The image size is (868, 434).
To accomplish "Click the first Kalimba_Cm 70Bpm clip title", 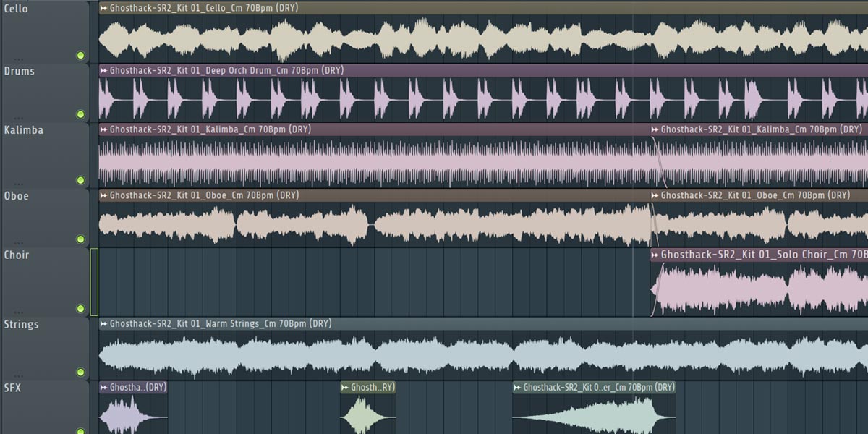I will click(x=210, y=129).
